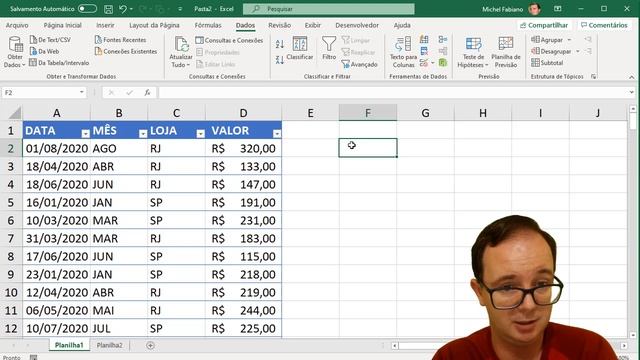Select row header 7
Image resolution: width=640 pixels, height=360 pixels.
tap(11, 238)
